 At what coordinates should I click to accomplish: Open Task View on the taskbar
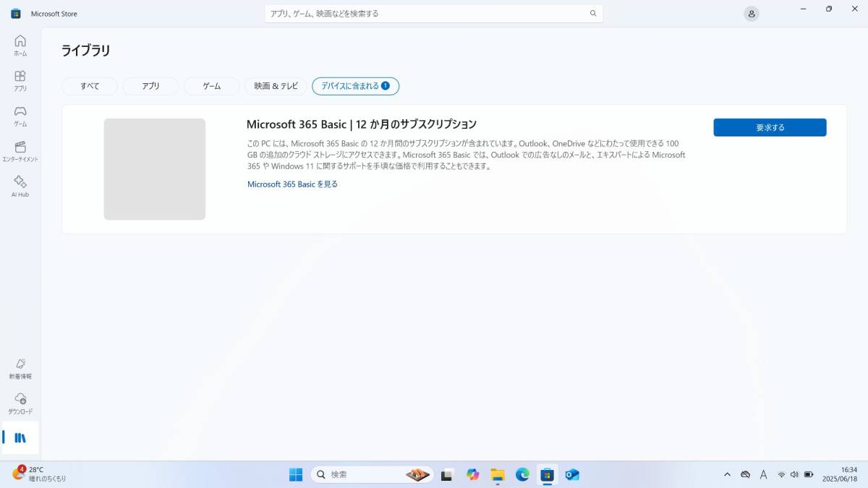[447, 474]
